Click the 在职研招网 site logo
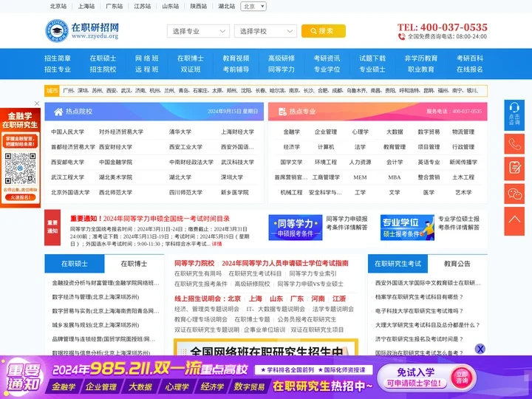 click(x=82, y=31)
